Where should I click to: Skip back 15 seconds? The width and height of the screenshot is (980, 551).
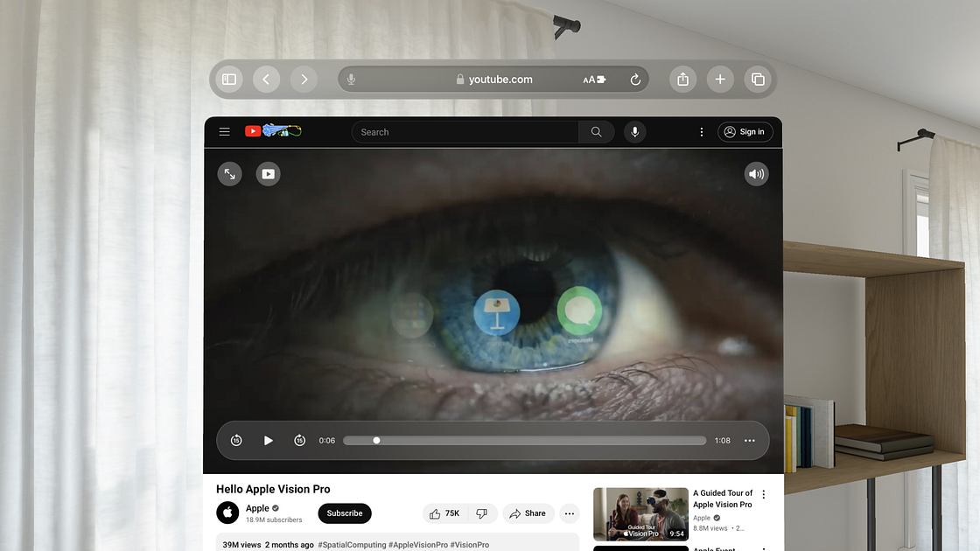tap(236, 441)
